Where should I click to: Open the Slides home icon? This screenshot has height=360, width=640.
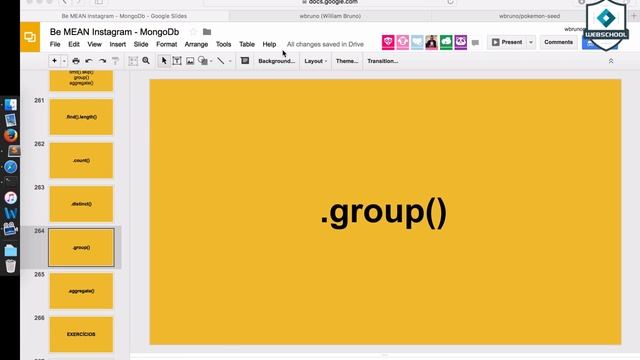(x=30, y=37)
